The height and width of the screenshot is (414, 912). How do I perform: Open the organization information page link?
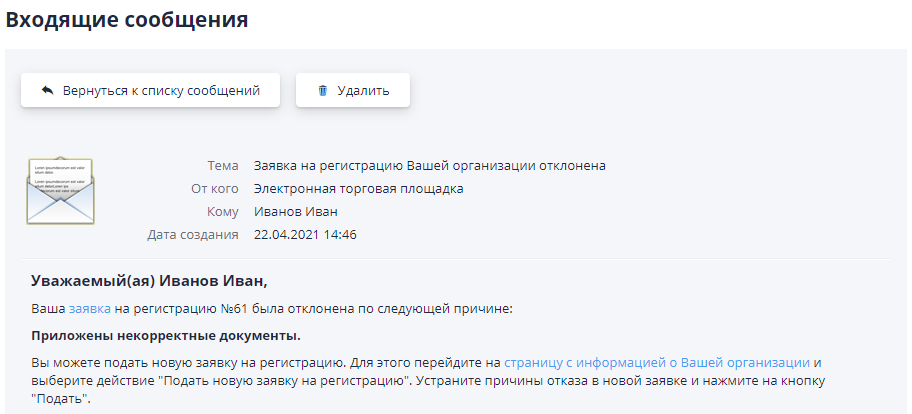click(656, 362)
